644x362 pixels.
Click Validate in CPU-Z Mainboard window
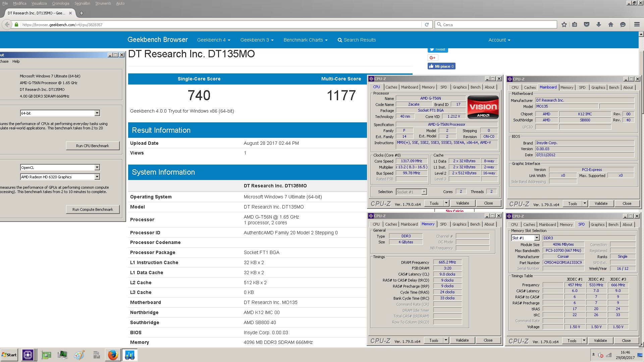(601, 203)
